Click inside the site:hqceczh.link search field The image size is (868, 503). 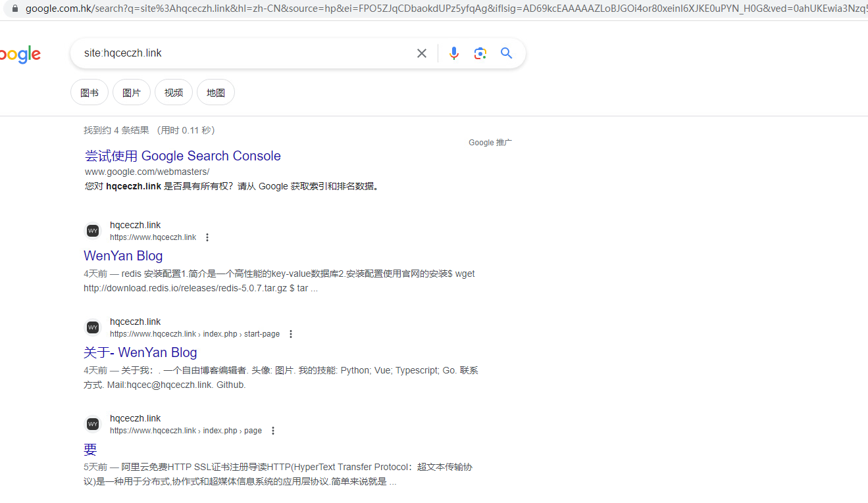[243, 53]
